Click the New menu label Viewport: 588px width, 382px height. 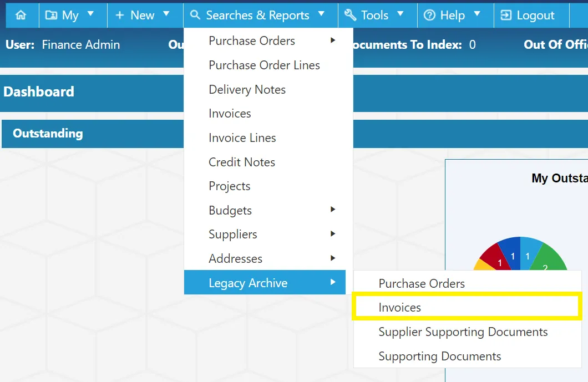coord(142,16)
